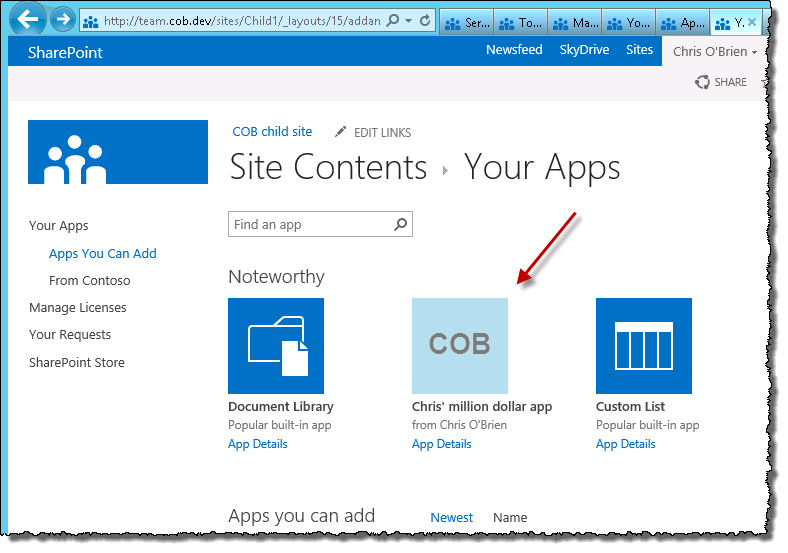788x553 pixels.
Task: Open the address bar autocomplete dropdown arrow
Action: [409, 21]
